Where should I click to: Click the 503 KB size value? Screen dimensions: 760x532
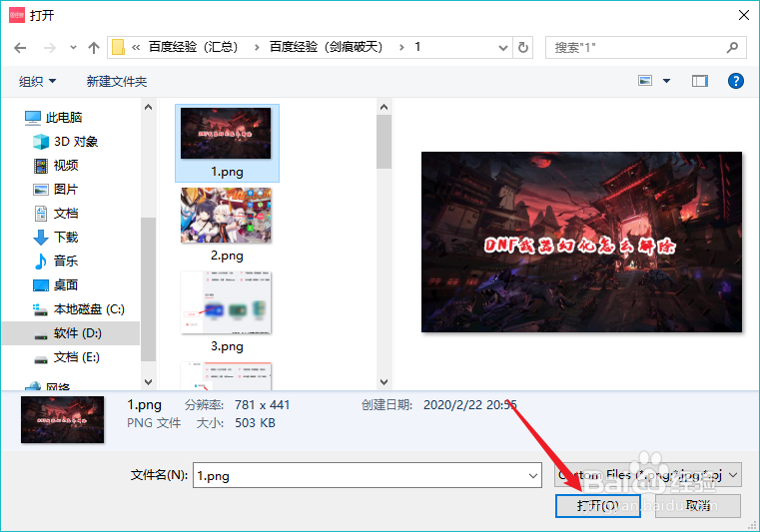(x=255, y=423)
